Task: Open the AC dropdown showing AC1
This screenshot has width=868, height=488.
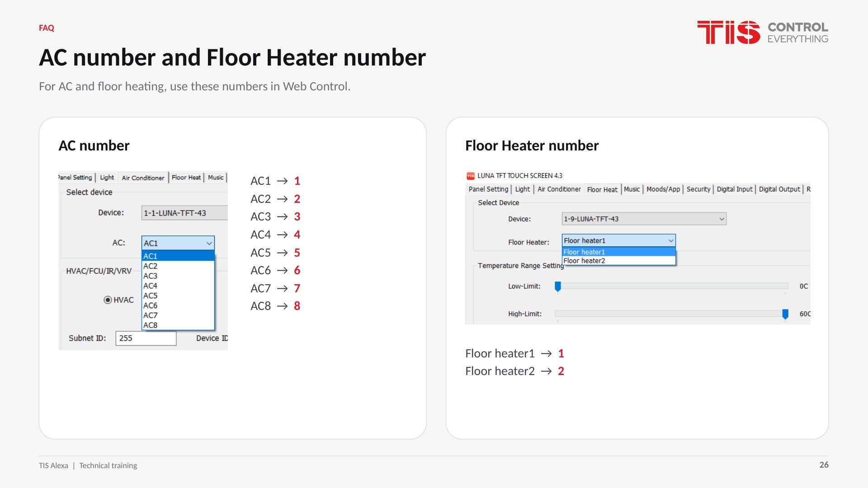Action: [178, 243]
